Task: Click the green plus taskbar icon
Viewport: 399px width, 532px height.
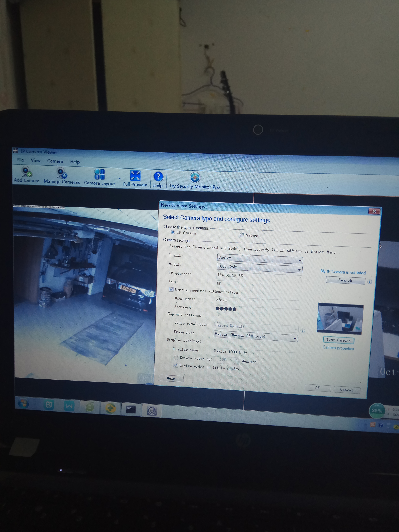Action: [110, 408]
